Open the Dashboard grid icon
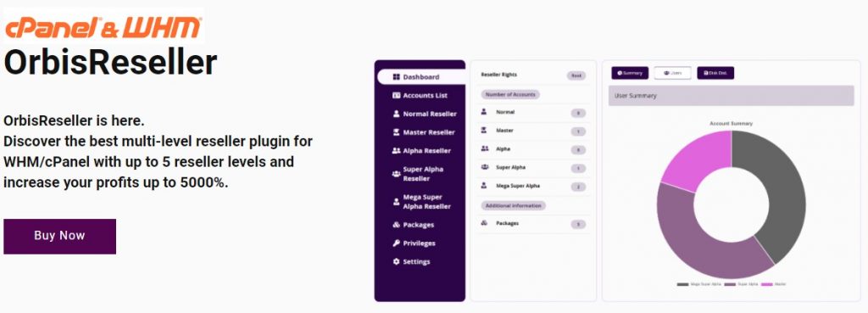868x313 pixels. click(396, 77)
